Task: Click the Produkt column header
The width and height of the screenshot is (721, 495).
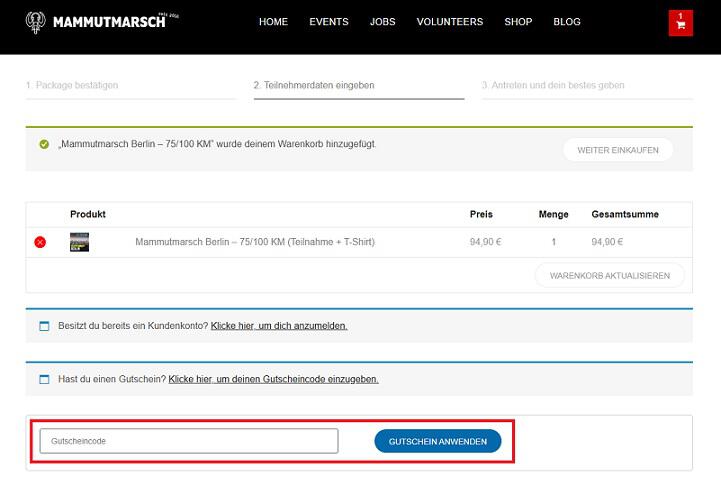Action: click(88, 214)
